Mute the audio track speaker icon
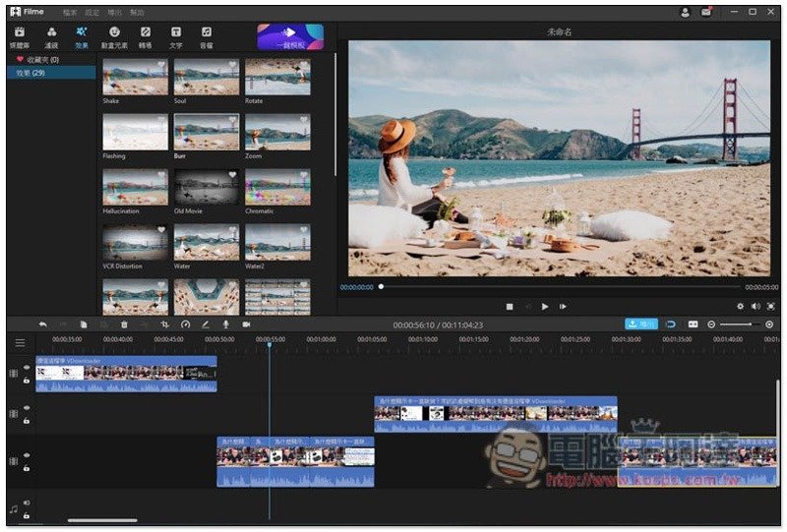 tap(27, 503)
